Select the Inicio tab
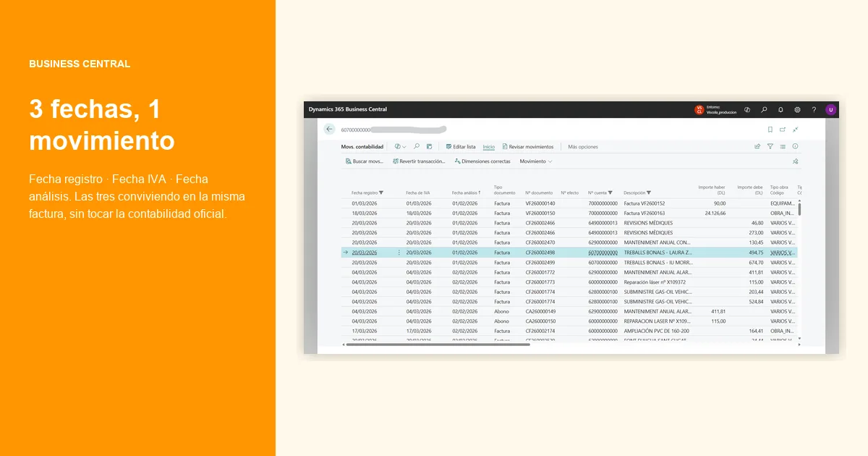The height and width of the screenshot is (456, 868). [x=489, y=147]
